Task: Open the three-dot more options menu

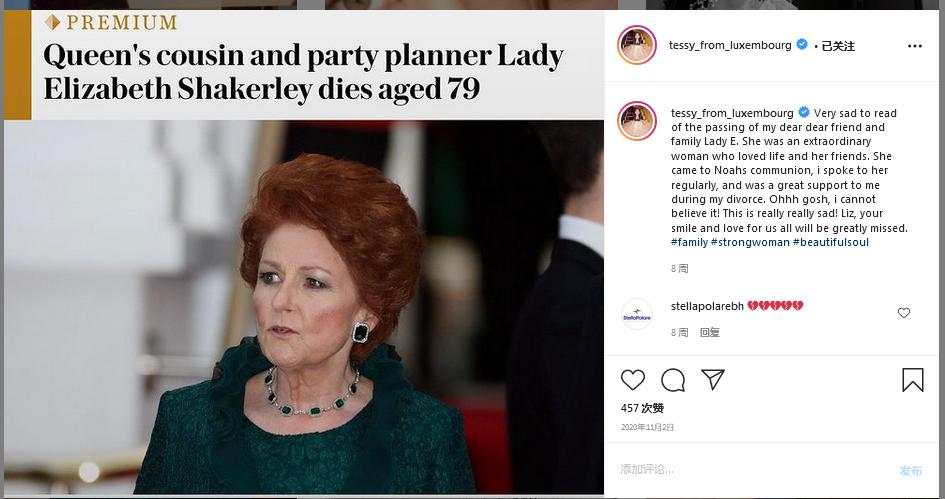Action: (x=915, y=46)
